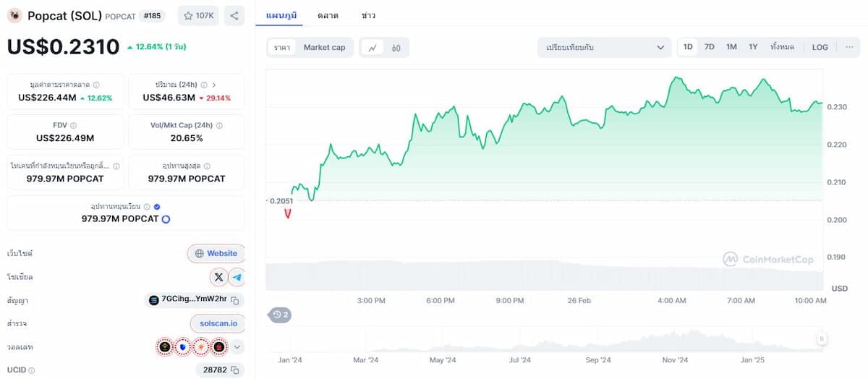Image resolution: width=868 pixels, height=379 pixels.
Task: Add Popcat to watchlist via star button
Action: click(197, 15)
